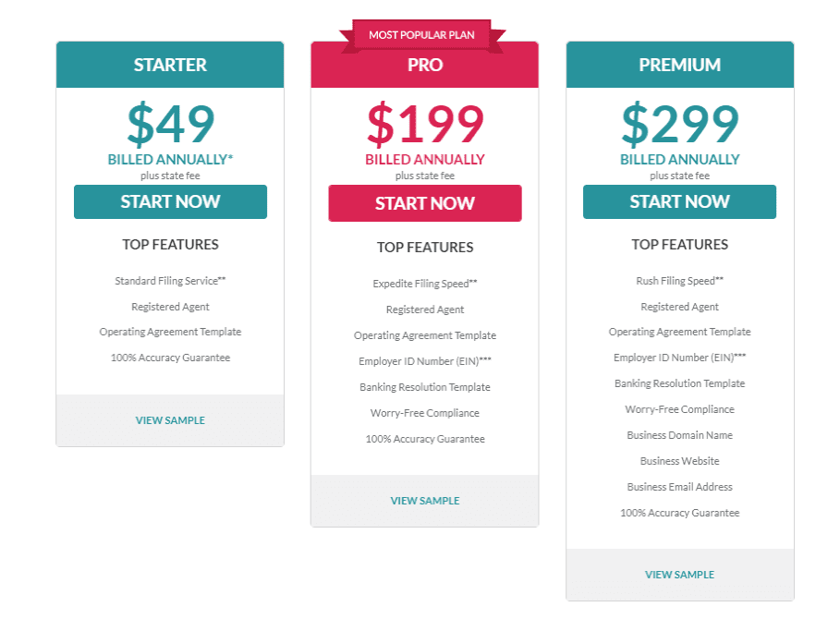
Task: Open View Sample link in Starter card
Action: [x=170, y=420]
